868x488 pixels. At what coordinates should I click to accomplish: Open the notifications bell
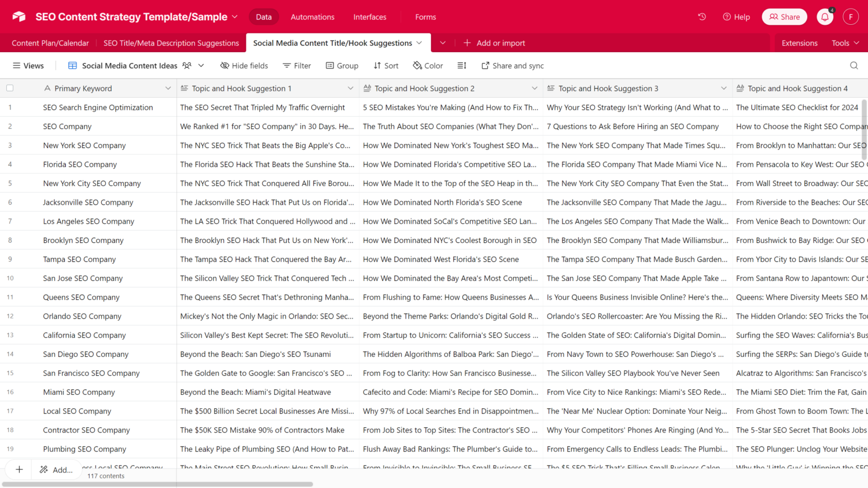tap(825, 17)
